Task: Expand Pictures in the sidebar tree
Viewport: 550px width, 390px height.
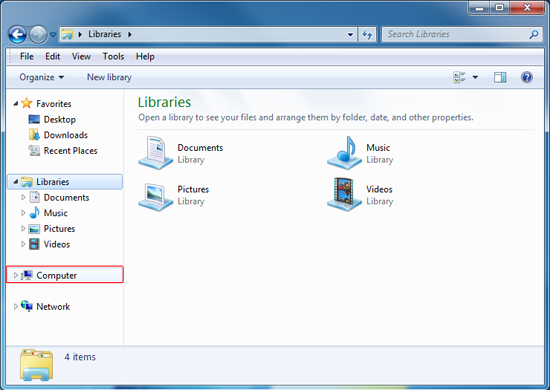Action: (x=23, y=229)
